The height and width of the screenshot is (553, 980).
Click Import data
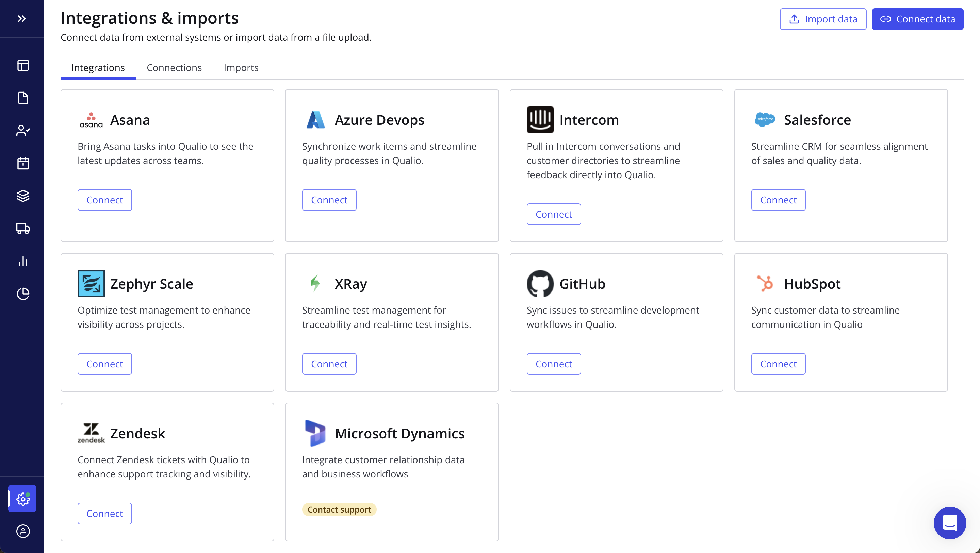(x=822, y=19)
